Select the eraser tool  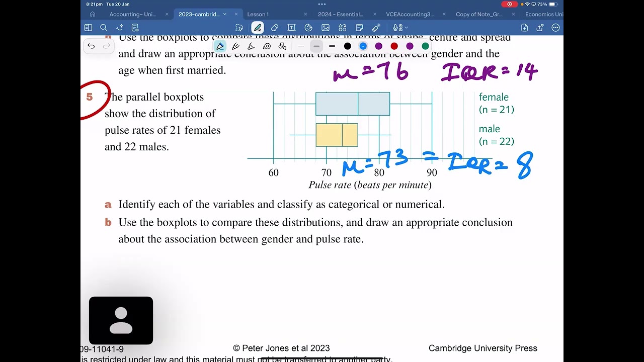point(274,28)
